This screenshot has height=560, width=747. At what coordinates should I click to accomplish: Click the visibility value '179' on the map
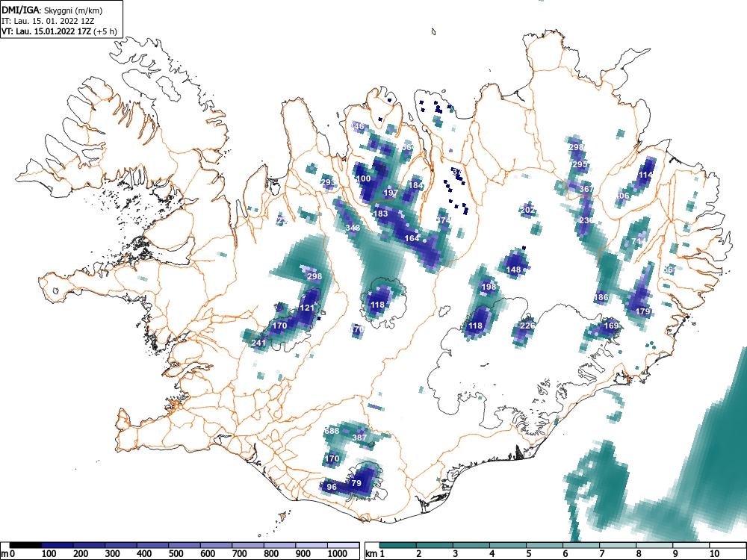coord(642,311)
